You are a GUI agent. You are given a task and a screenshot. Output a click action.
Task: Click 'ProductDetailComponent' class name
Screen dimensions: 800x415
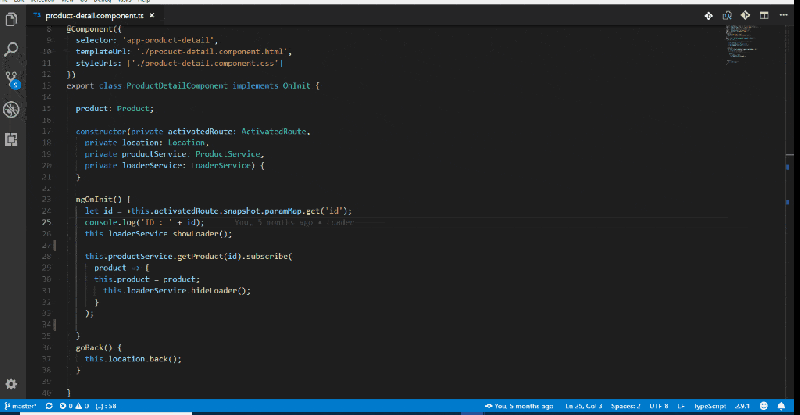point(177,86)
